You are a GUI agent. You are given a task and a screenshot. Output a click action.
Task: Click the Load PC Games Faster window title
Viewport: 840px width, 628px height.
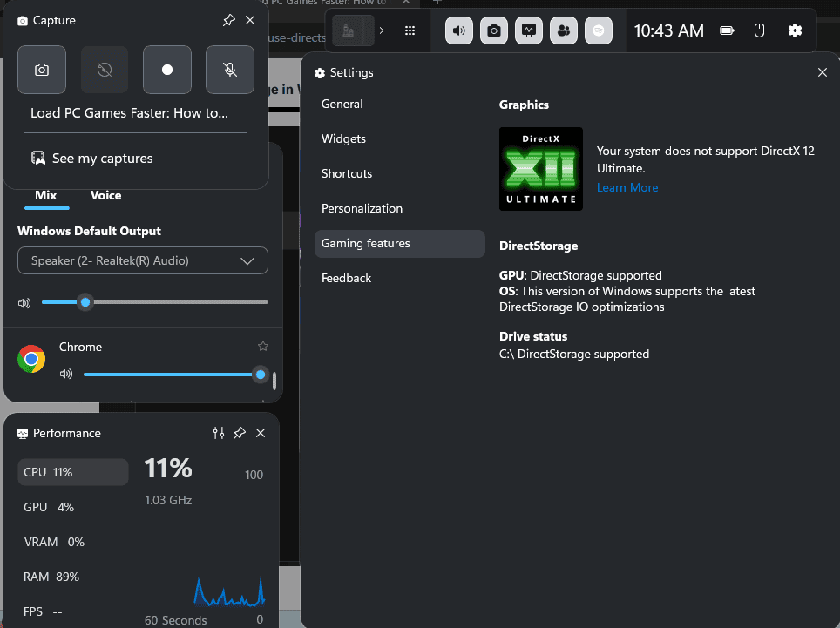(129, 113)
